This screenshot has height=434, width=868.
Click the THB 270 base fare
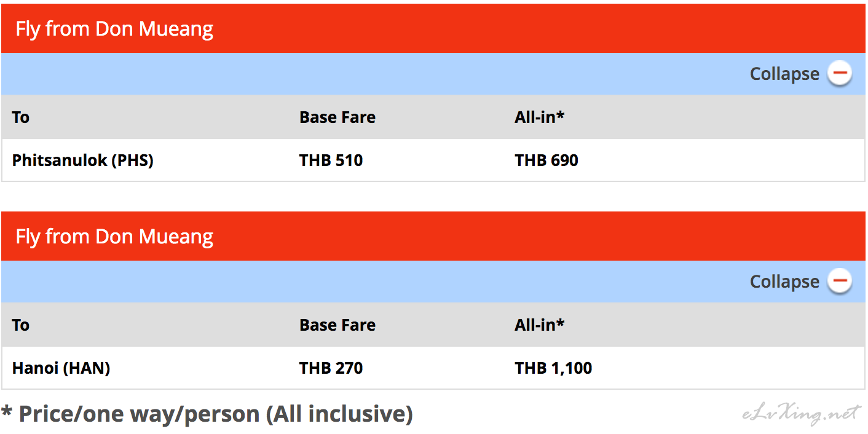pos(331,368)
